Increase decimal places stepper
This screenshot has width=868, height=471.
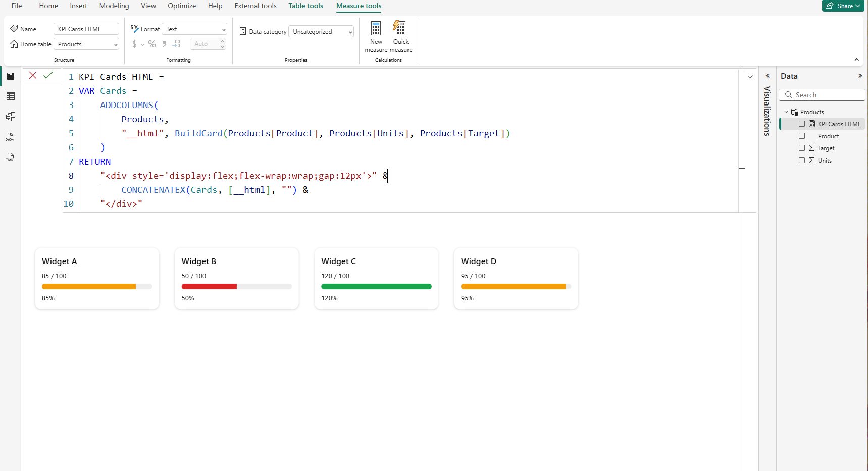pos(222,41)
